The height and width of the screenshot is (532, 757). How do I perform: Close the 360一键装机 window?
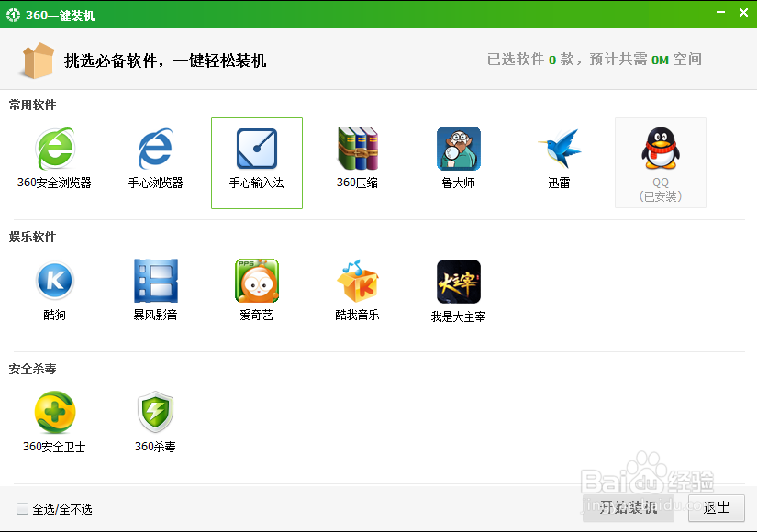743,12
